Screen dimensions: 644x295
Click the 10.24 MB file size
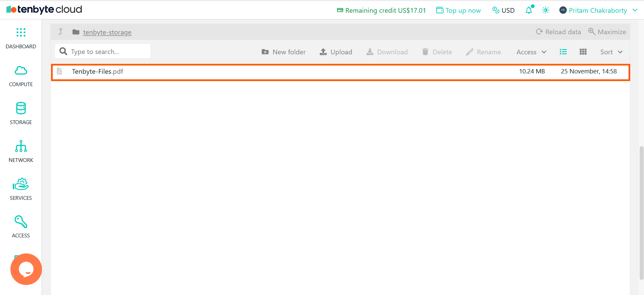point(532,71)
